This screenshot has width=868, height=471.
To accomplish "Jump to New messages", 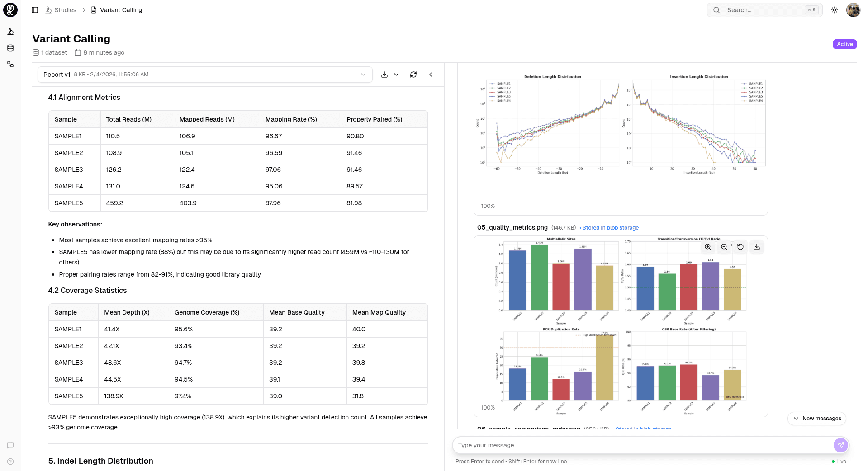I will (x=817, y=419).
